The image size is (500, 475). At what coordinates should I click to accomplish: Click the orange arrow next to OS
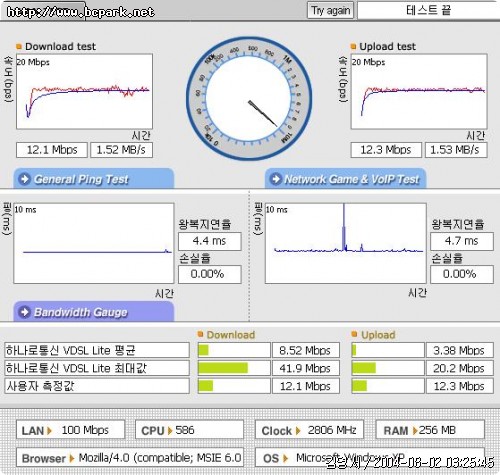pos(285,459)
